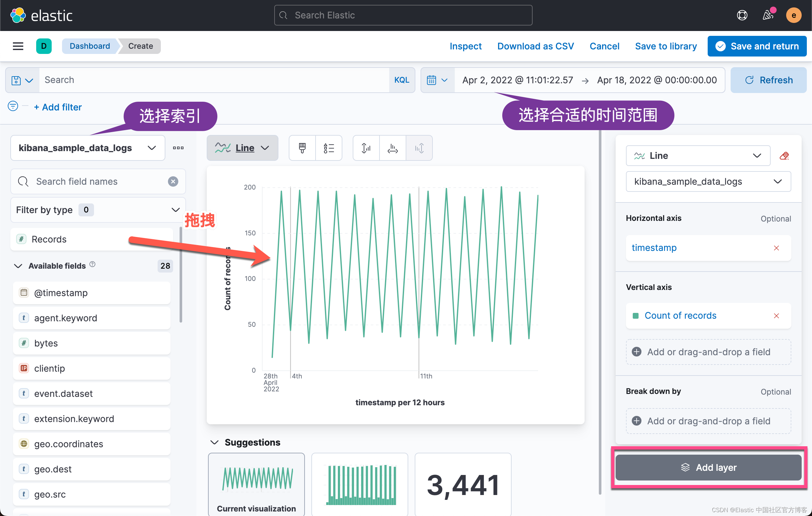Open the newsfeed celebration icon
Image resolution: width=812 pixels, height=516 pixels.
point(768,15)
